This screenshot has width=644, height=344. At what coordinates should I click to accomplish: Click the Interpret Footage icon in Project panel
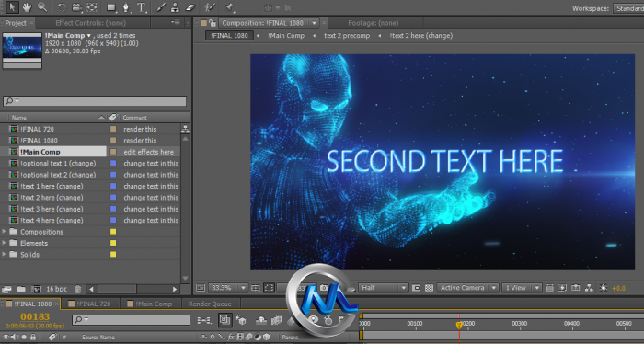point(6,289)
